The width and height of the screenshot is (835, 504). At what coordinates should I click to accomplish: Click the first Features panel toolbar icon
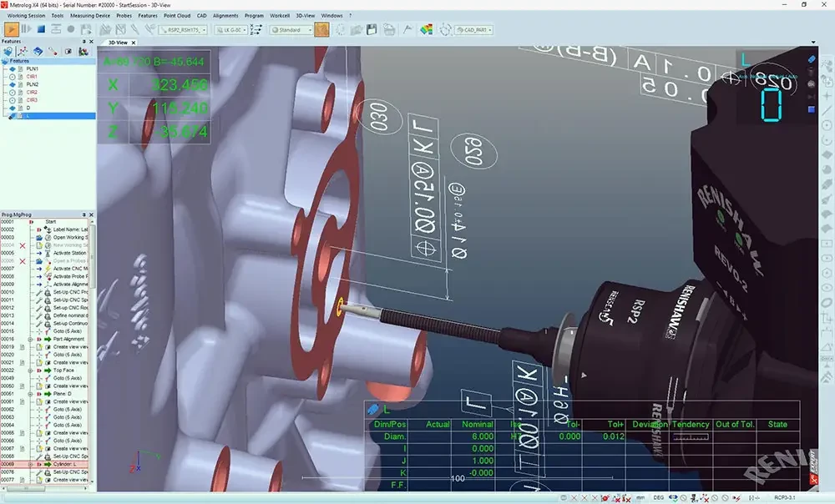pos(8,51)
